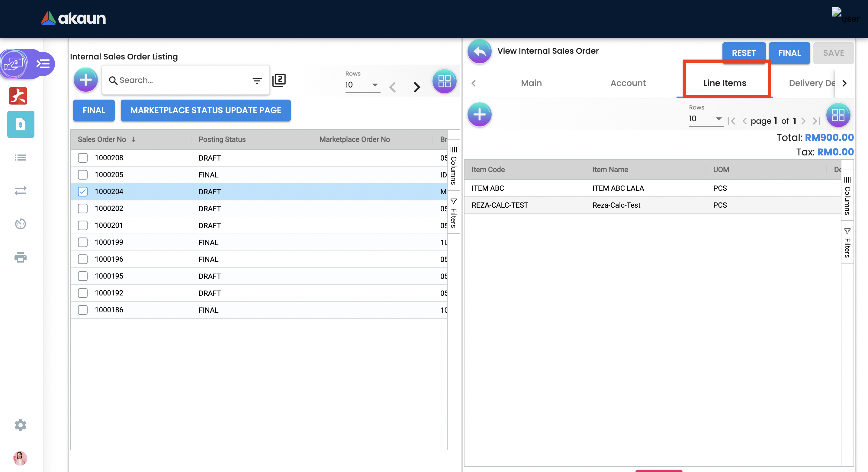Image resolution: width=868 pixels, height=472 pixels.
Task: Open the printer icon in left sidebar
Action: tap(21, 257)
